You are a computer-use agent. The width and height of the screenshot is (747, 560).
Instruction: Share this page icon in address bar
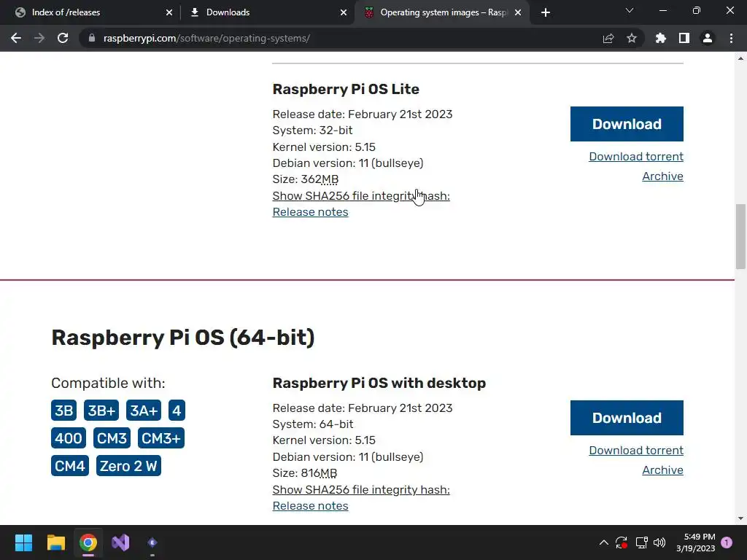[608, 38]
